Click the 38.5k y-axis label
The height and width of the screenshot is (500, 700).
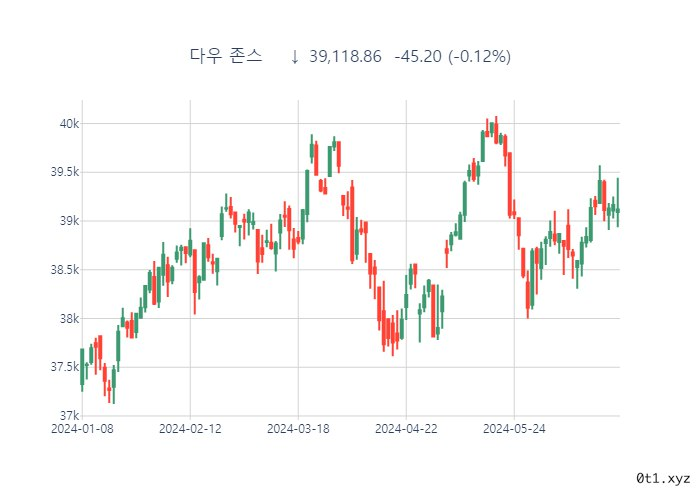point(65,270)
